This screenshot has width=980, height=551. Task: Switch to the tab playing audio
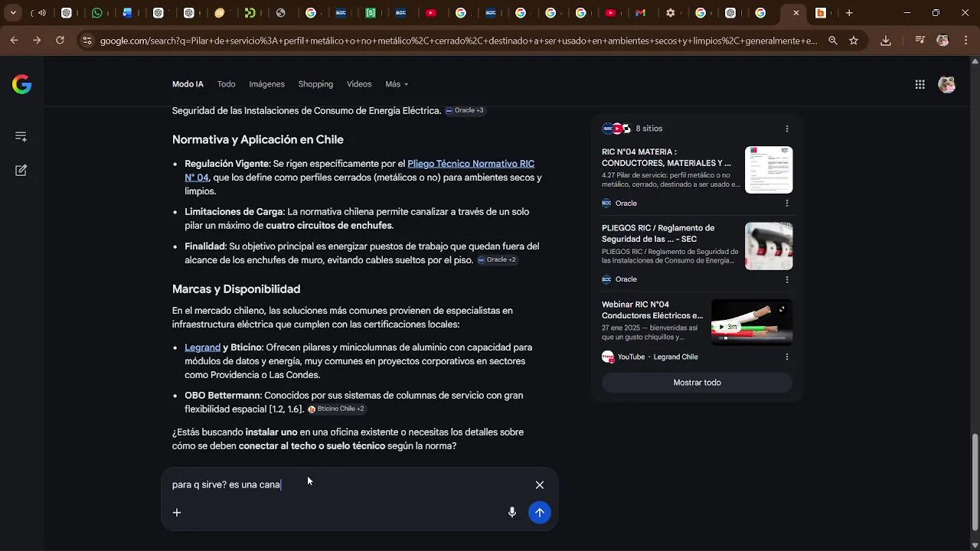coord(38,13)
